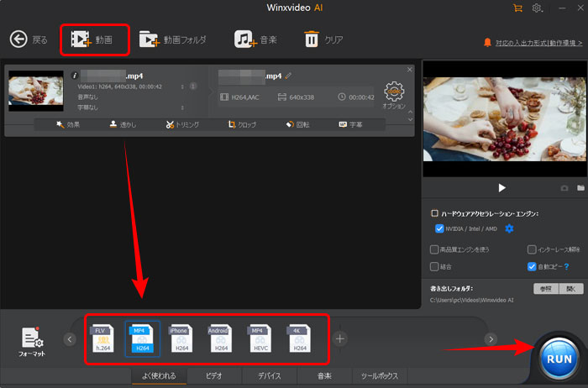
Task: Enable the 高品質エンジンを使う checkbox
Action: coord(433,249)
